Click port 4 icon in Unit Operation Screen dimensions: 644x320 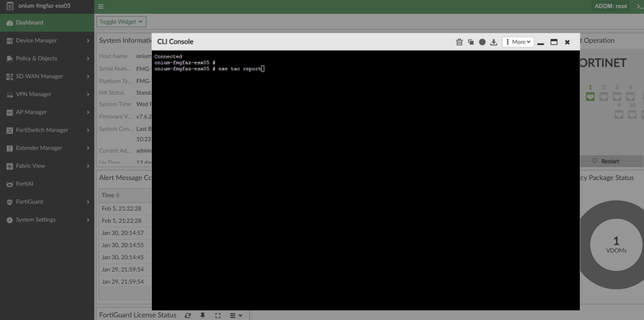click(630, 97)
